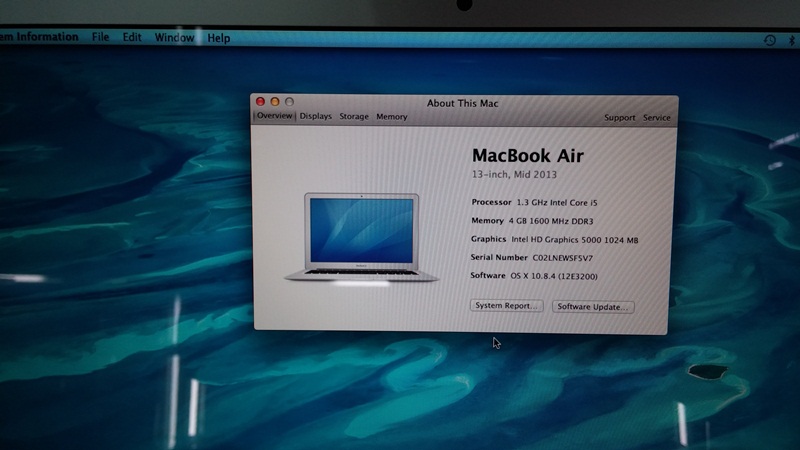Click the memory value 4 GB 1600 MHz DDR3
This screenshot has height=450, width=800.
[x=551, y=221]
